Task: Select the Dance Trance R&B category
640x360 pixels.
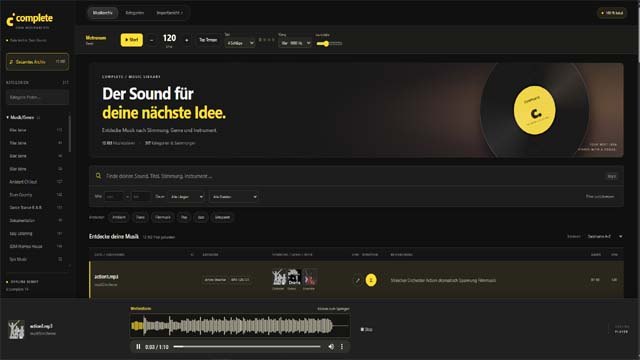Action: coord(36,207)
